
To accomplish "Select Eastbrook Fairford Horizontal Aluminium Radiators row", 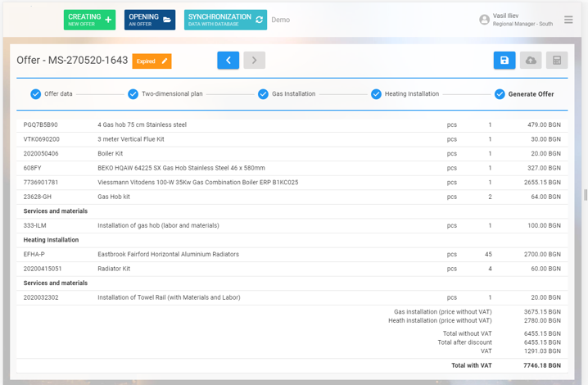I will coord(292,254).
